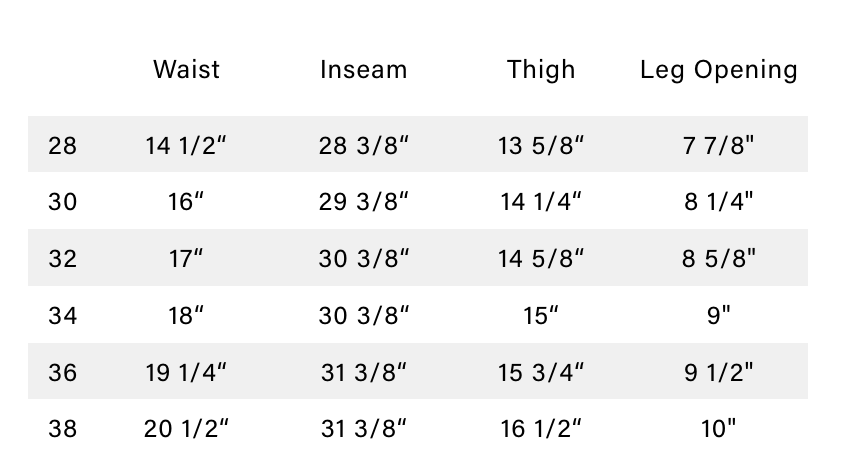The width and height of the screenshot is (848, 476).
Task: Click the size 34 row label
Action: pos(62,316)
